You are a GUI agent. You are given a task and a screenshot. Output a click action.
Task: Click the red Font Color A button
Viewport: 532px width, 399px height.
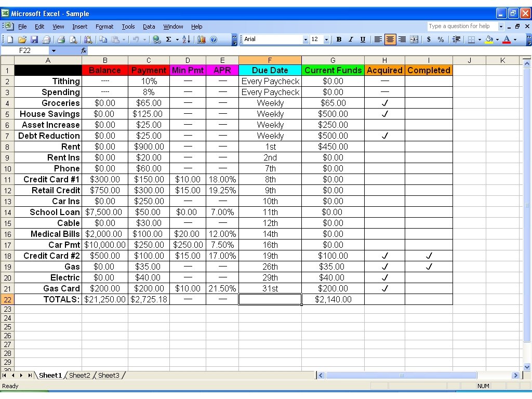coord(507,39)
